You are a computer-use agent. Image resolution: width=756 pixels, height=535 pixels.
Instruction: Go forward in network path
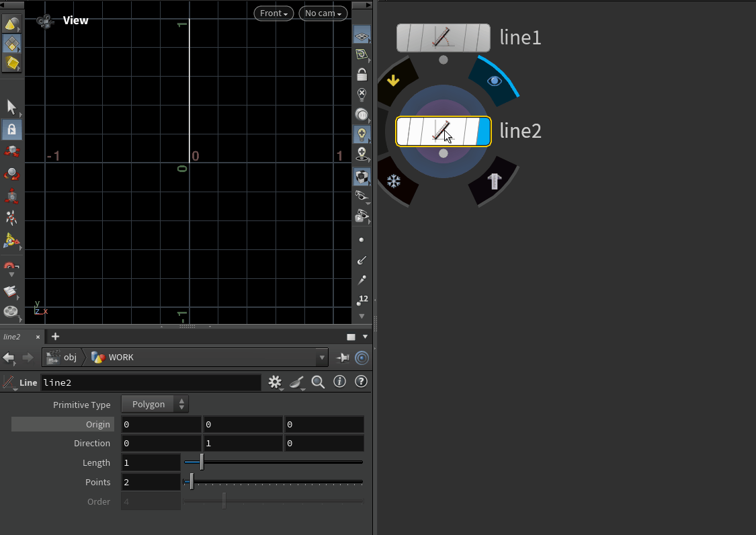(28, 358)
